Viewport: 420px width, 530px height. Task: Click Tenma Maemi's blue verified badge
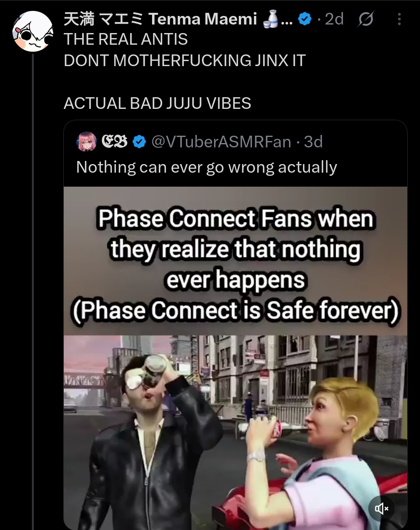(x=305, y=19)
